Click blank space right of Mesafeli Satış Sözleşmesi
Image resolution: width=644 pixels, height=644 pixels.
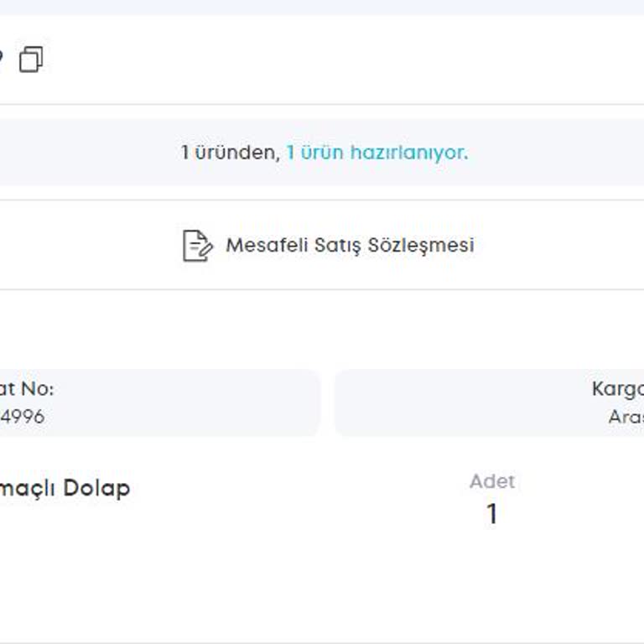click(558, 245)
